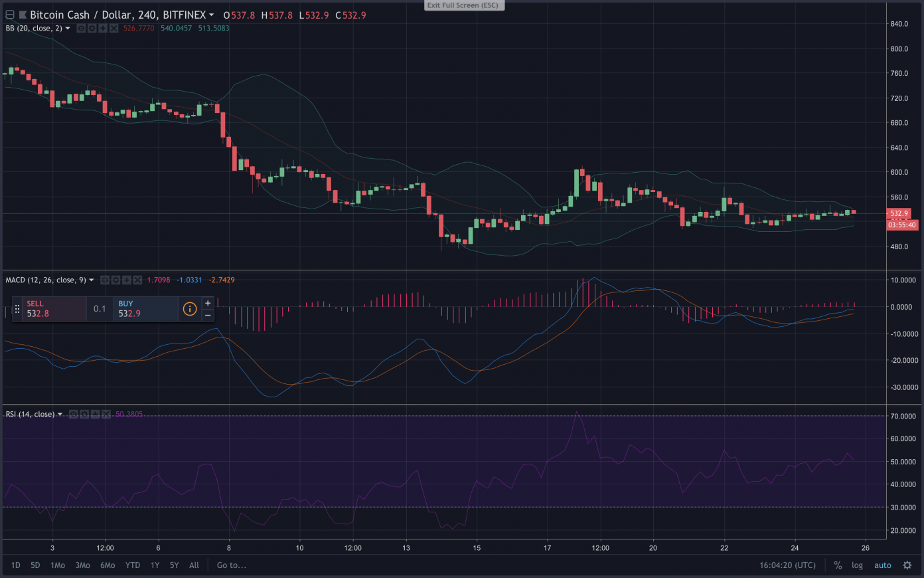924x578 pixels.
Task: Toggle visibility of the BB indicator
Action: pos(81,29)
